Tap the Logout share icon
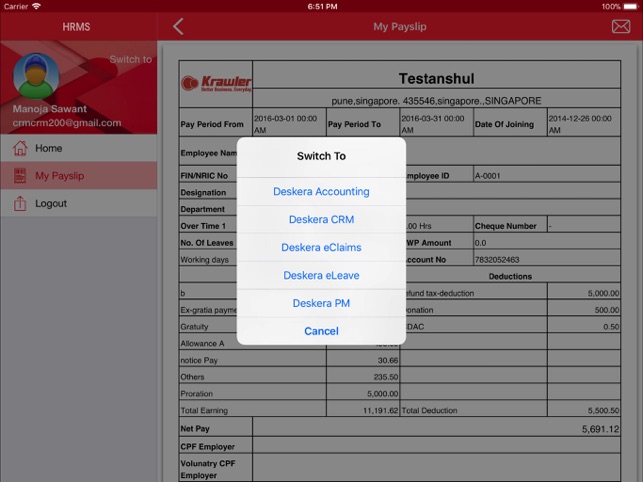 pyautogui.click(x=20, y=203)
